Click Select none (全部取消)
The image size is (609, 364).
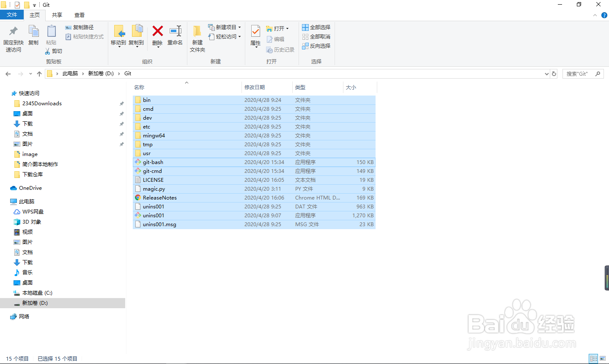click(x=316, y=37)
